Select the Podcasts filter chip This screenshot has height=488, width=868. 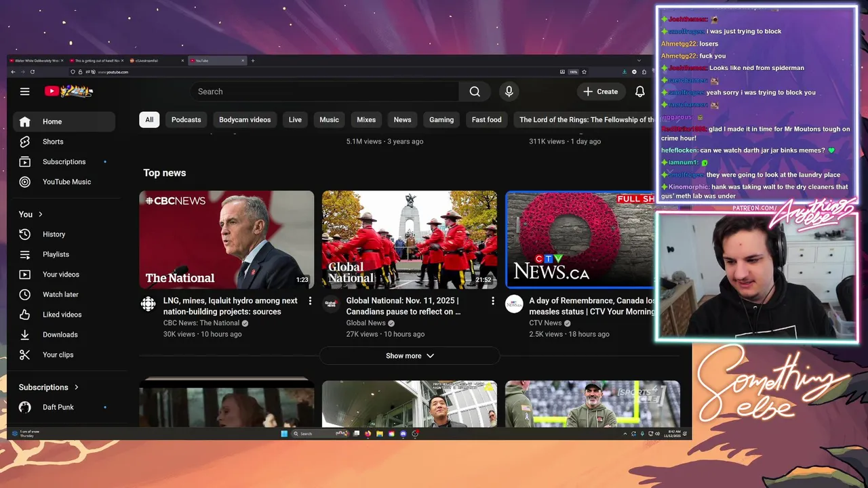(x=186, y=120)
